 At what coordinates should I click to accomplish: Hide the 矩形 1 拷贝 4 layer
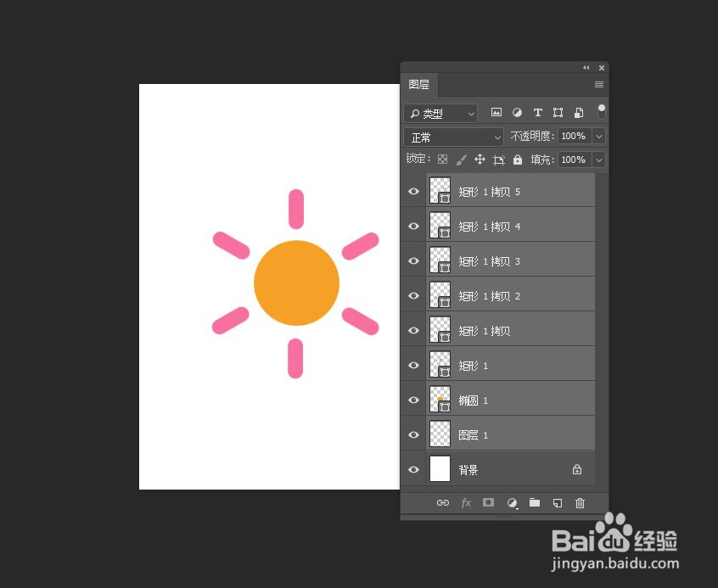tap(413, 226)
